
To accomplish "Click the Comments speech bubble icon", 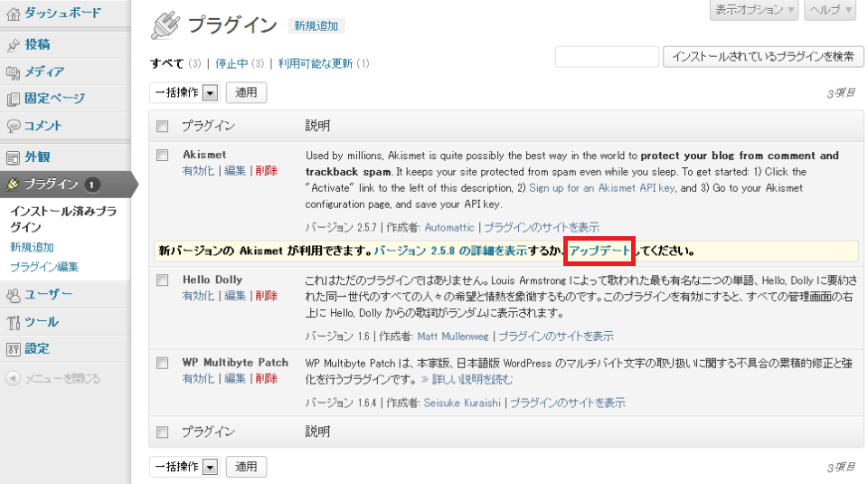I will [13, 126].
